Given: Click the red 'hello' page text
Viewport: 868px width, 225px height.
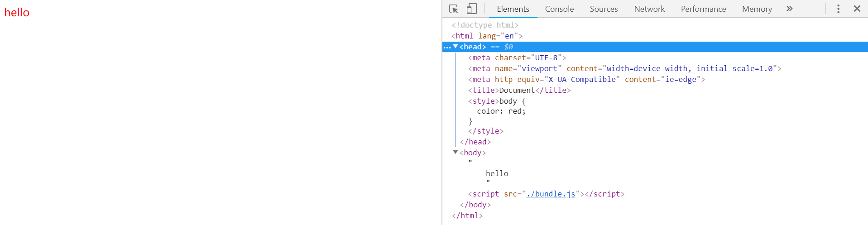Looking at the screenshot, I should [17, 12].
